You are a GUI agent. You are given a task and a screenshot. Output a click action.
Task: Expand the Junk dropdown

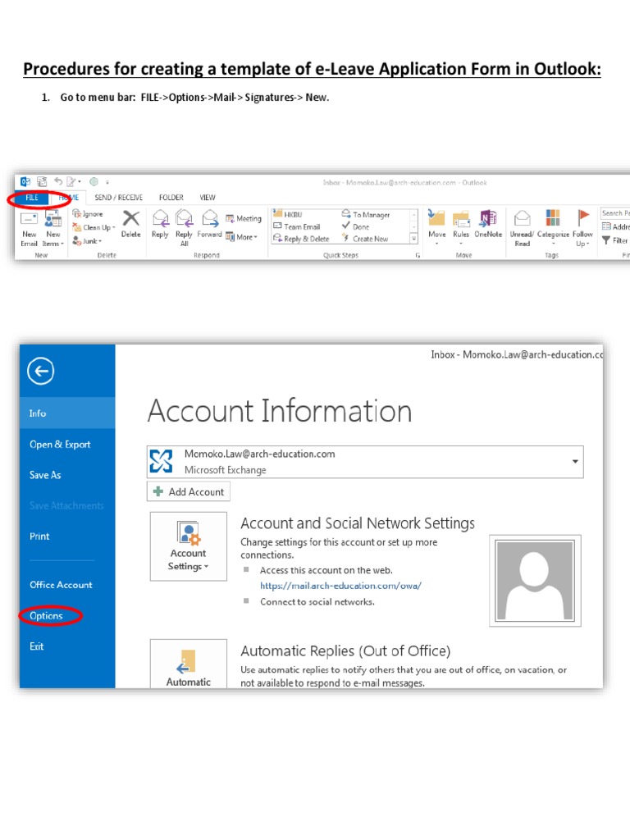(87, 241)
